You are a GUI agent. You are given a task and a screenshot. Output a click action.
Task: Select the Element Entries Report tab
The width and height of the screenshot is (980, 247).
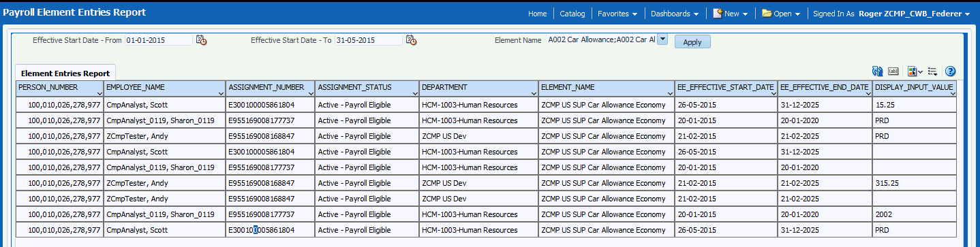[x=65, y=73]
